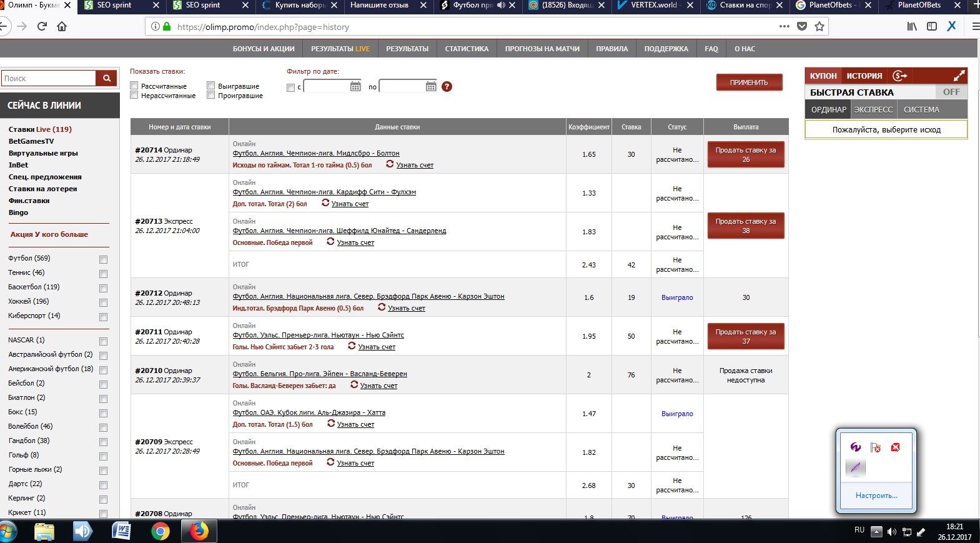Open the Результаты Live menu item
Image resolution: width=980 pixels, height=543 pixels.
tap(340, 49)
